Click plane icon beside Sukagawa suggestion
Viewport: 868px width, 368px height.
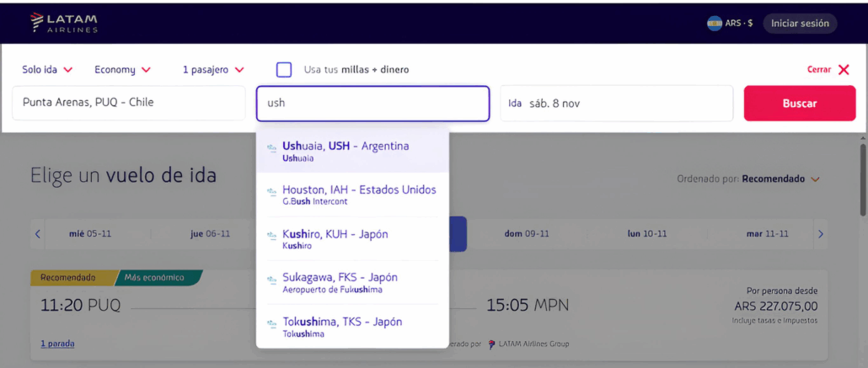click(x=272, y=279)
